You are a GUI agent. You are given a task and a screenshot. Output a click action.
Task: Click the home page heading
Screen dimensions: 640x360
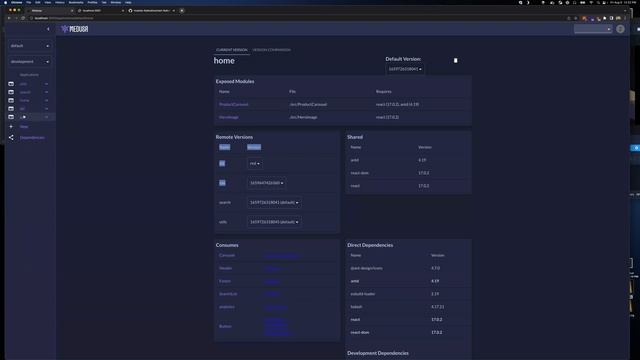coord(224,61)
